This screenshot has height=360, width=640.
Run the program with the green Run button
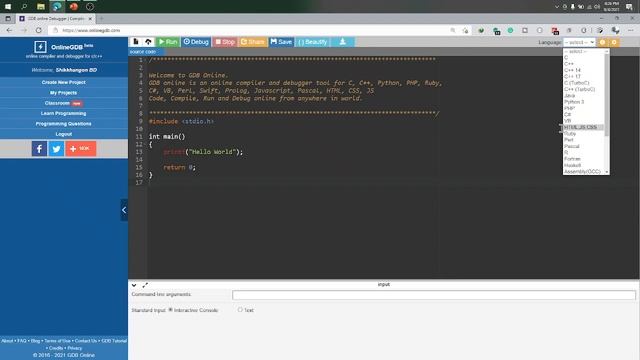coord(168,42)
